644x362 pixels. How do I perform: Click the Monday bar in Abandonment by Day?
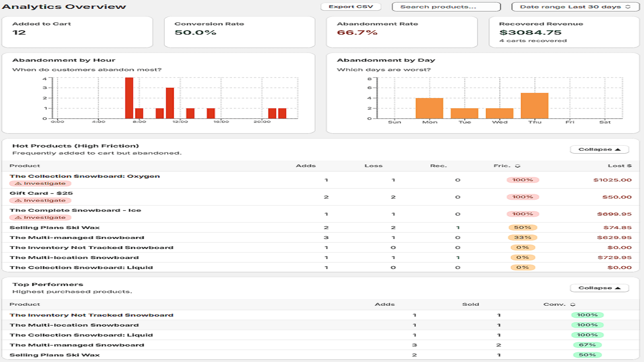tap(429, 109)
